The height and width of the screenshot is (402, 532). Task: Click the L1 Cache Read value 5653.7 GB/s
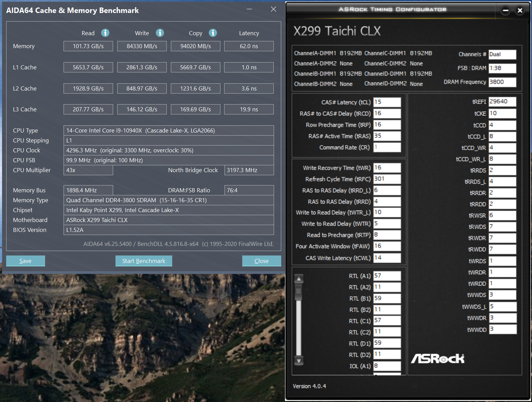pos(88,67)
